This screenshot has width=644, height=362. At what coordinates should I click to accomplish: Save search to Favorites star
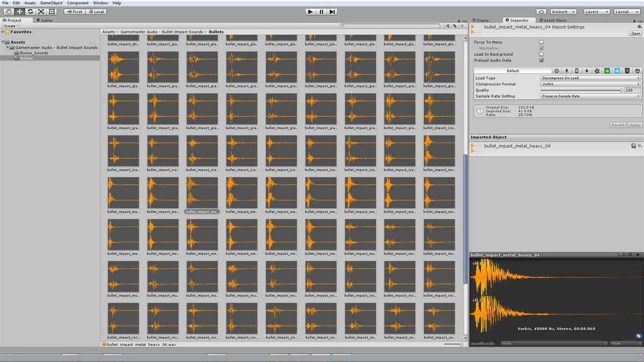pos(462,25)
